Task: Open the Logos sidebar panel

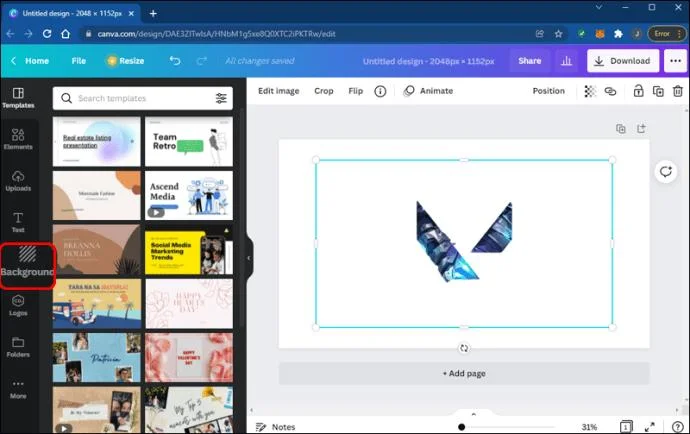Action: pos(18,305)
